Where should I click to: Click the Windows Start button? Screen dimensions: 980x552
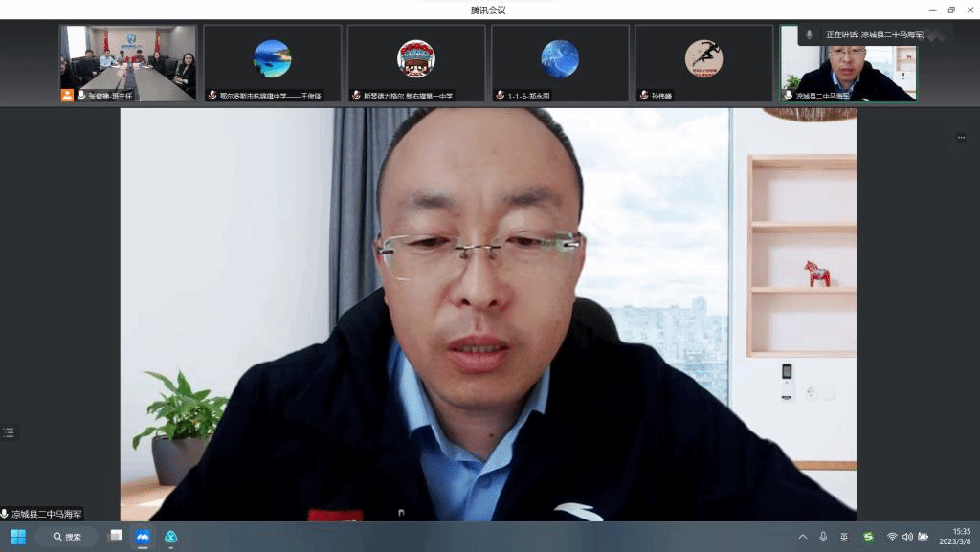click(x=18, y=537)
